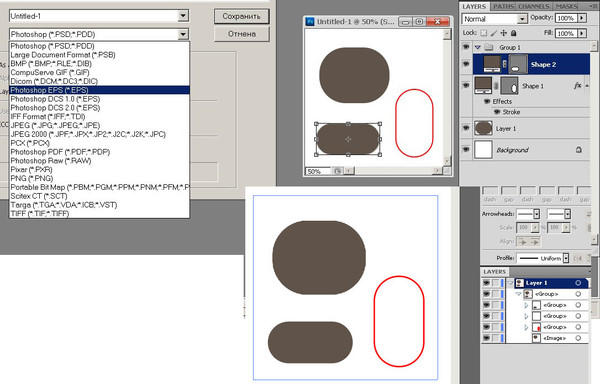Select the Shape 2 vector mask thumbnail

tap(517, 64)
